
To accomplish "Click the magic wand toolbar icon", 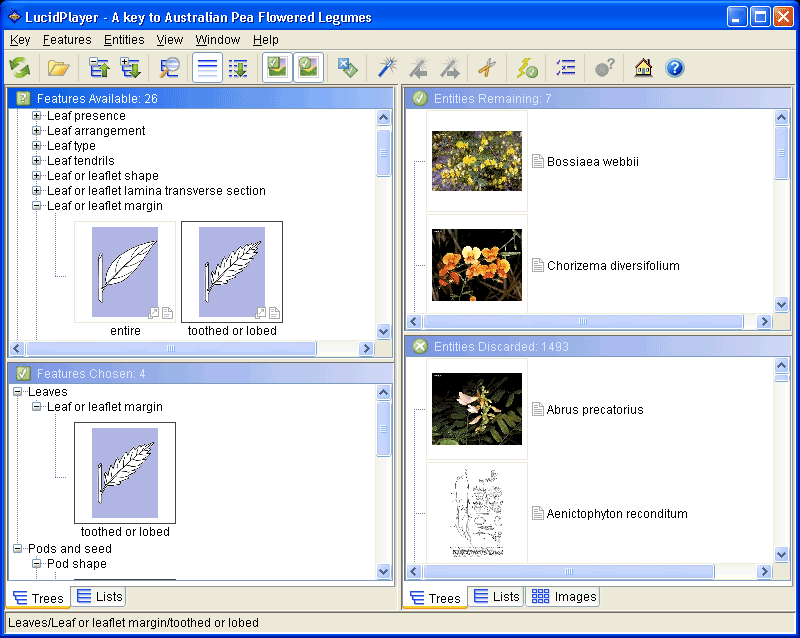I will (x=387, y=68).
